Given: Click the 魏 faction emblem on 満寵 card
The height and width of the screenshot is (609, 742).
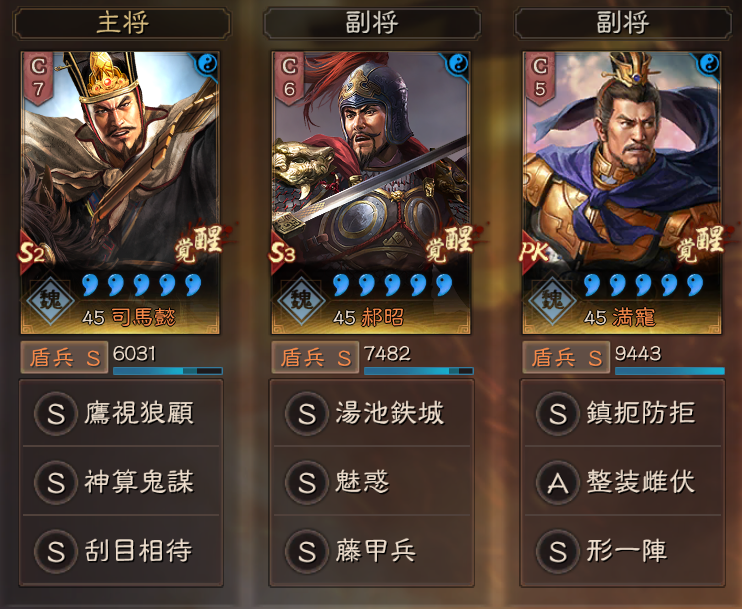Looking at the screenshot, I should tap(552, 300).
